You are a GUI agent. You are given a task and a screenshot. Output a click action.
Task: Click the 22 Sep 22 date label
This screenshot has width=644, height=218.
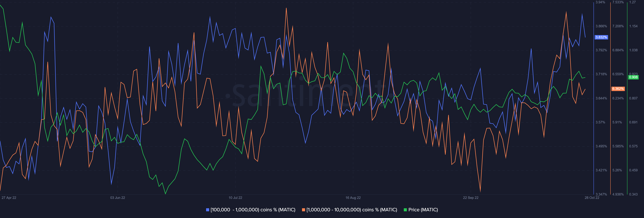pos(470,198)
